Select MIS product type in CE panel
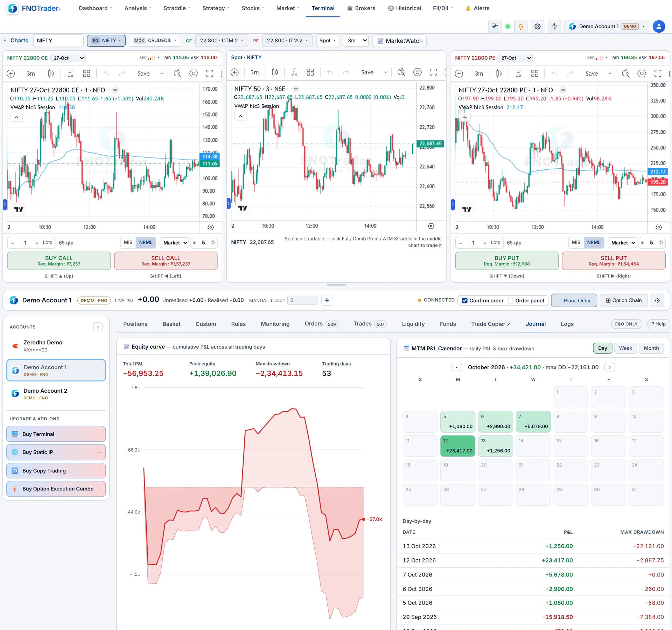 pos(128,243)
